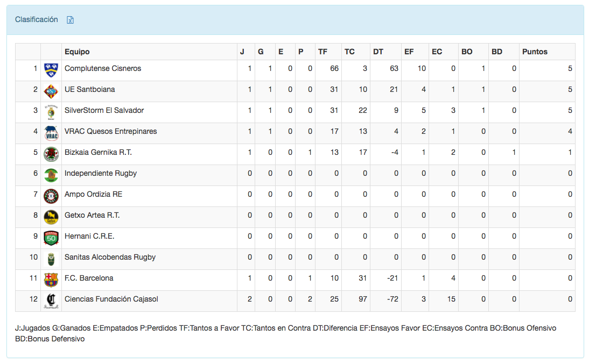This screenshot has height=364, width=589.
Task: Click the DT column header
Action: pos(378,52)
